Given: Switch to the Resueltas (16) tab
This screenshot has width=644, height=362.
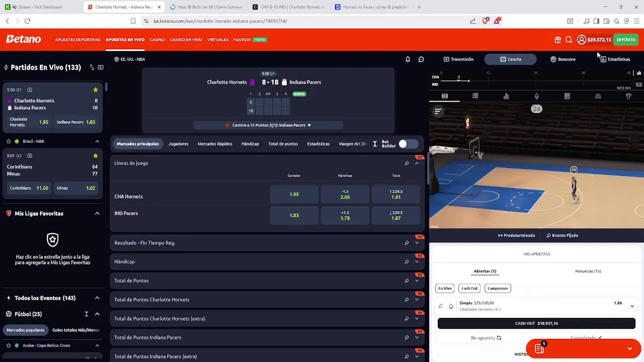Looking at the screenshot, I should point(588,271).
